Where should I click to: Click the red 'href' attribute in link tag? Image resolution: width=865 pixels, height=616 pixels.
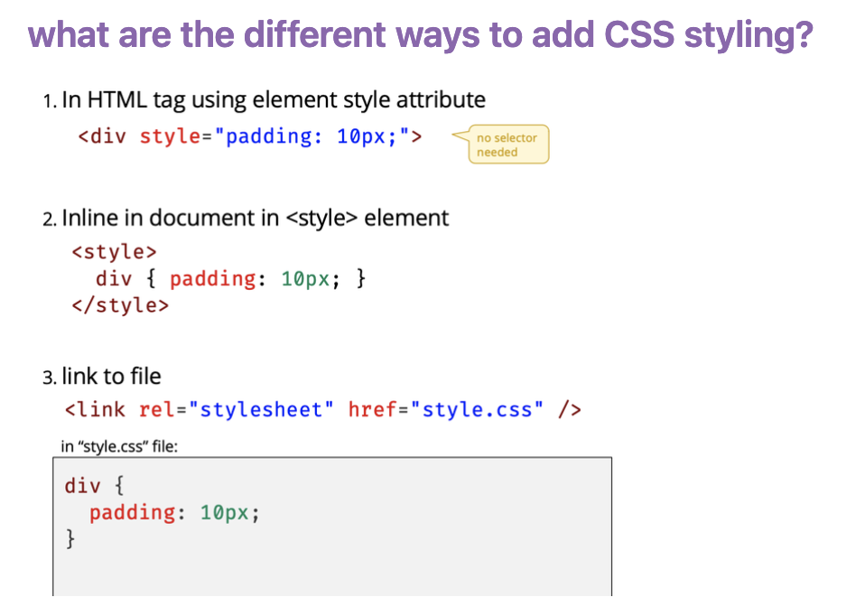[373, 410]
